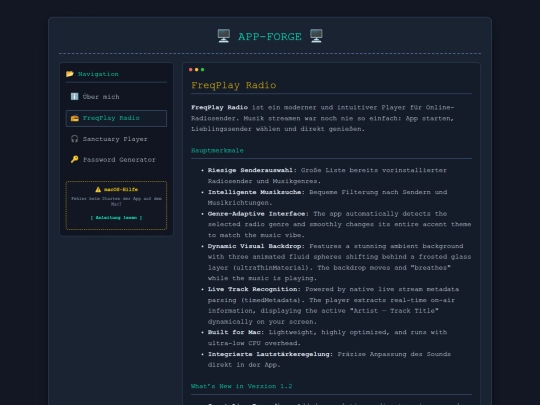Select FreqPlay Radio in navigation
Viewport: 540px width, 405px height.
pyautogui.click(x=116, y=118)
